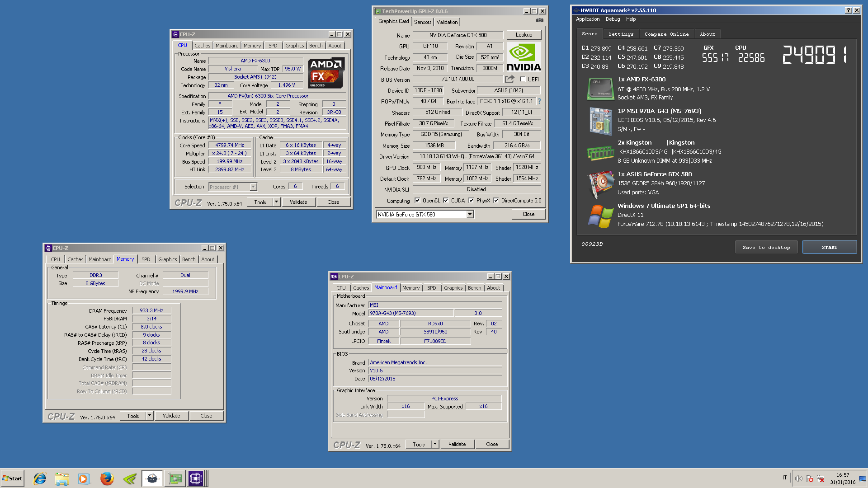The image size is (868, 488).
Task: Toggle the DirectCompute 5.0 checkbox
Action: click(496, 201)
